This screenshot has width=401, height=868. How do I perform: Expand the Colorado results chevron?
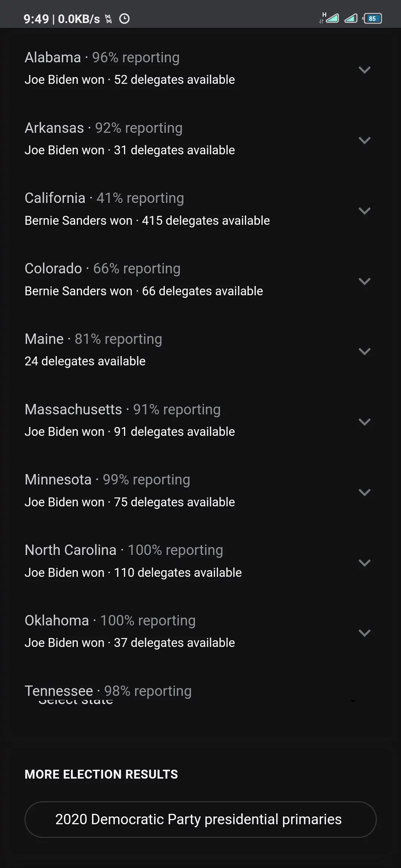click(x=364, y=281)
